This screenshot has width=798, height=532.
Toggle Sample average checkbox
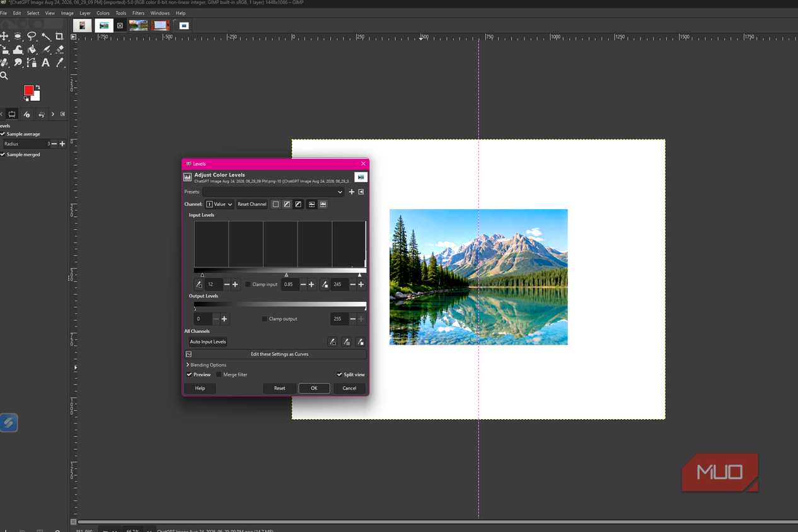[x=3, y=134]
